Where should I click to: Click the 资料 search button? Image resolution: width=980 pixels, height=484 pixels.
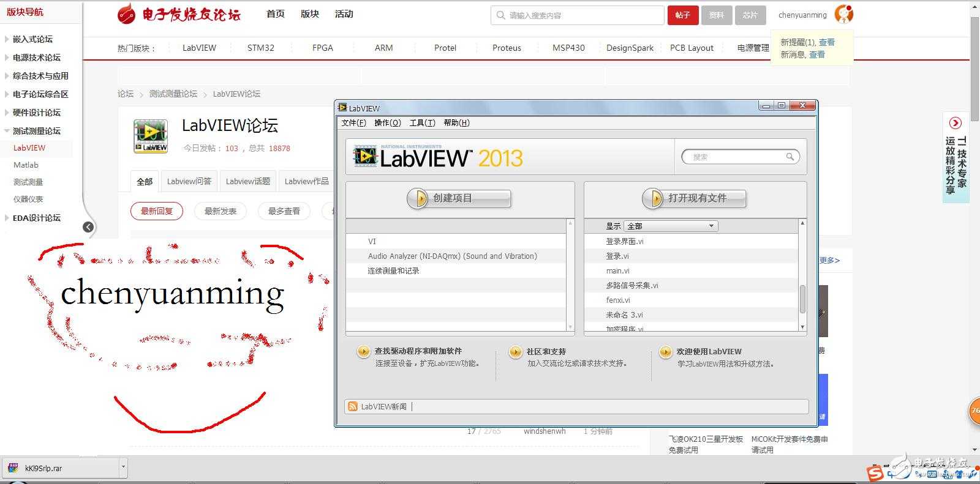coord(717,15)
